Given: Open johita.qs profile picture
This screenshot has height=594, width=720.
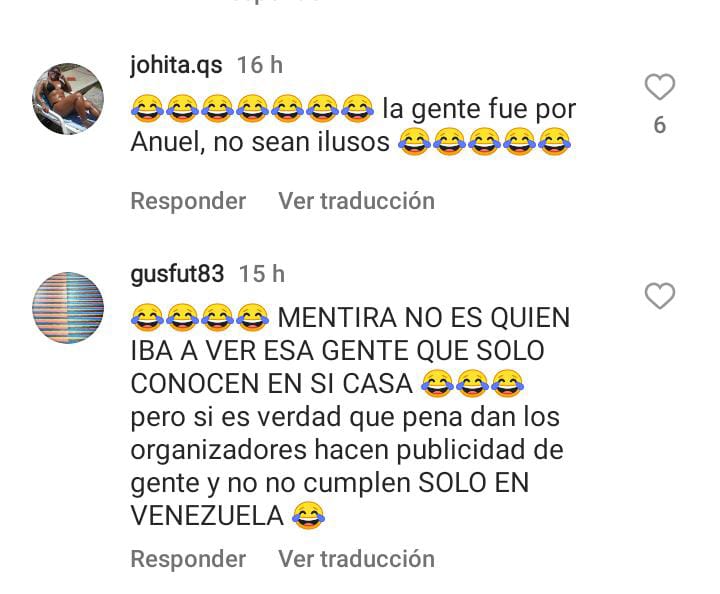Looking at the screenshot, I should point(68,99).
